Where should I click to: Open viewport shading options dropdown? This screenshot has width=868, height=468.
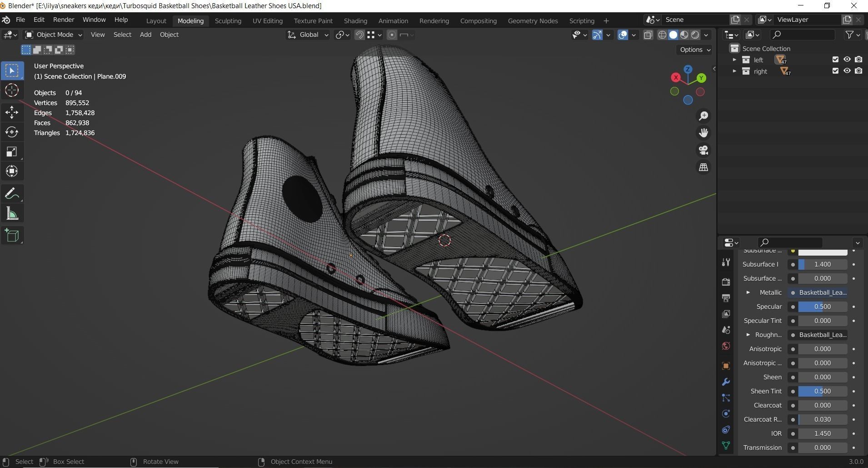(706, 35)
